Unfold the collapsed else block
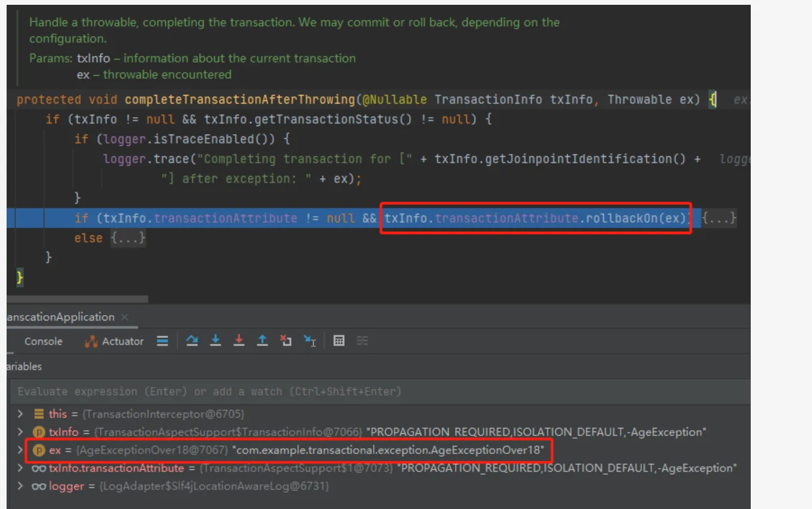 (128, 238)
